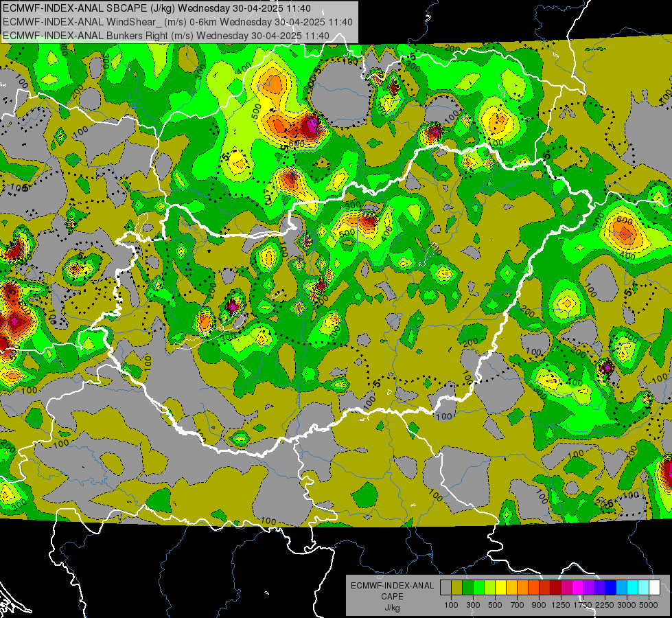
Task: Click the legend value 500
Action: point(495,605)
